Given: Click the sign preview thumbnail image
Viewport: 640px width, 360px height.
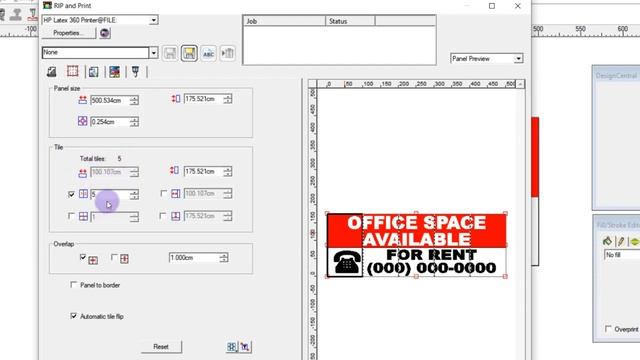Looking at the screenshot, I should [x=416, y=245].
